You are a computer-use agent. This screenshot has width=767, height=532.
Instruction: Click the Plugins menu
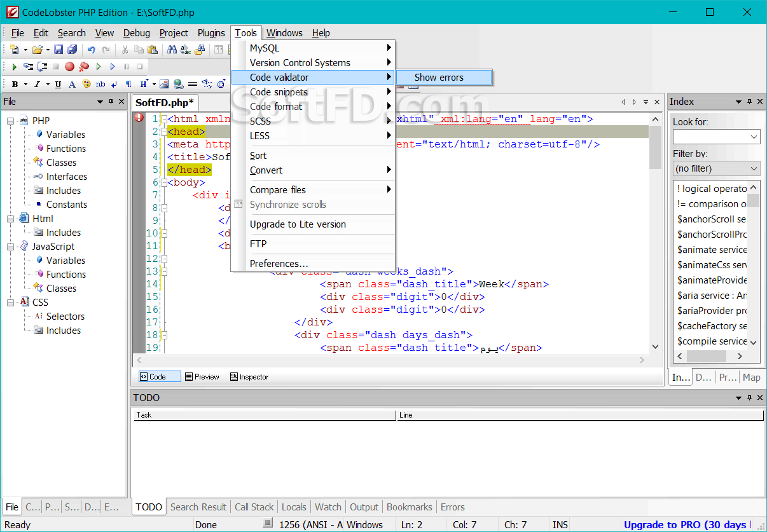coord(211,33)
